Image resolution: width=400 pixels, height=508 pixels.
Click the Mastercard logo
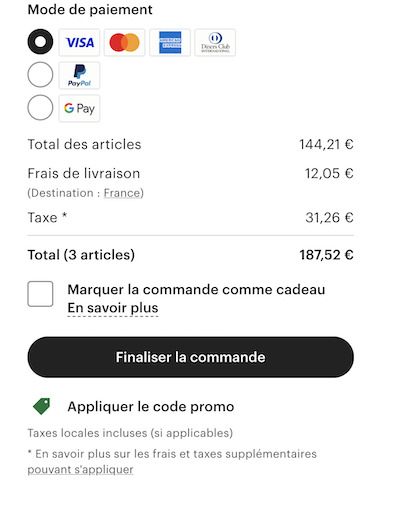124,42
